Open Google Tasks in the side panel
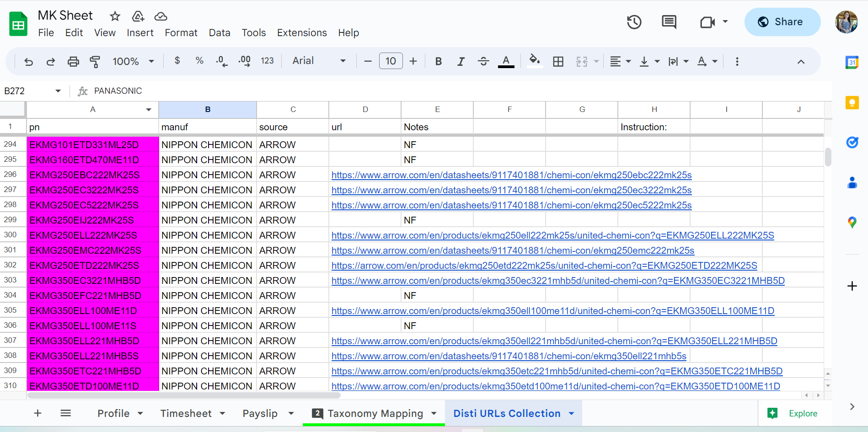Screen dimensions: 868x432 point(852,143)
